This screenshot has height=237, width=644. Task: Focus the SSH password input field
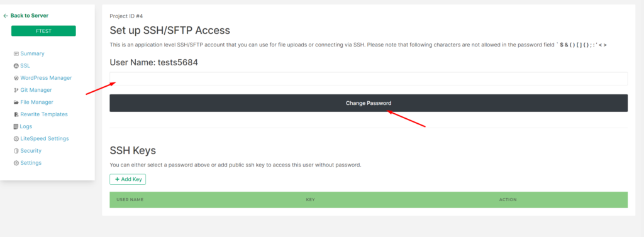[x=369, y=79]
